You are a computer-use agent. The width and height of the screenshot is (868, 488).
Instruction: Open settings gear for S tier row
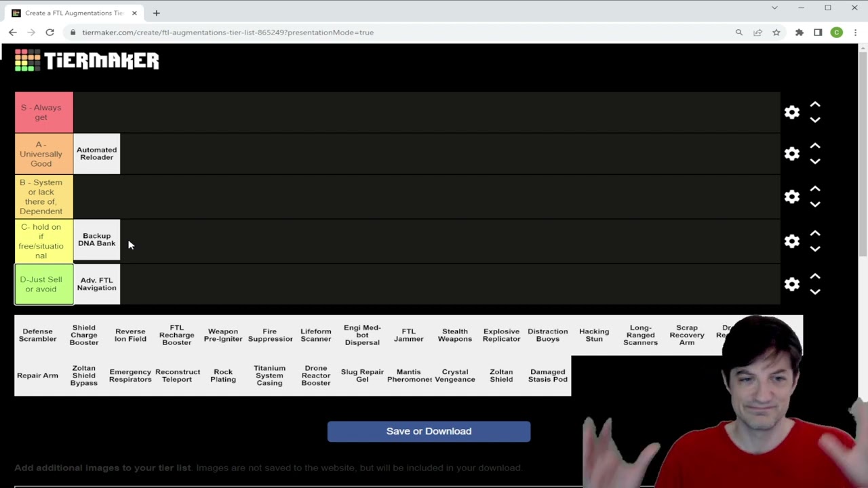point(791,113)
